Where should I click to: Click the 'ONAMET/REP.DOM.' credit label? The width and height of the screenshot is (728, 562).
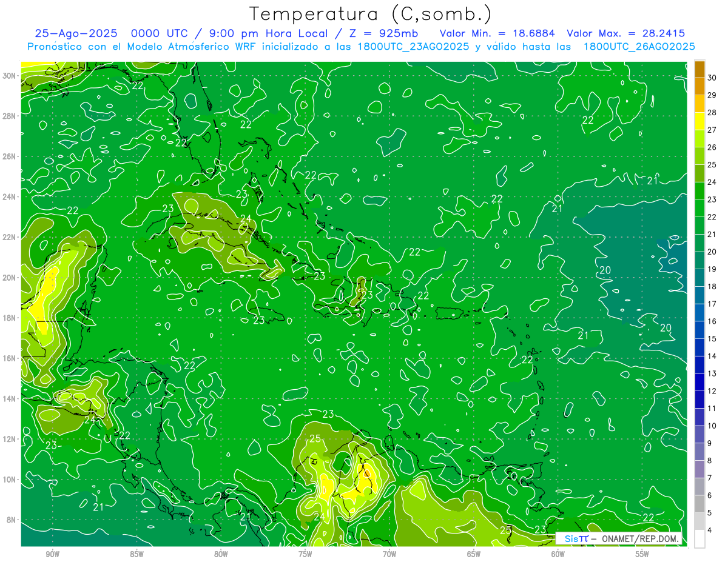pos(641,538)
